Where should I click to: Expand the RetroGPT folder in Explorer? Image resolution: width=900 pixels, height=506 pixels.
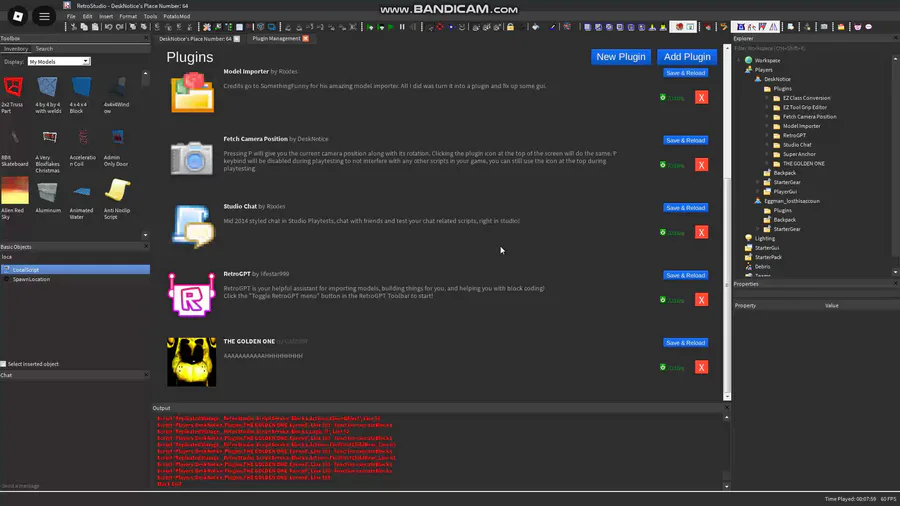766,135
